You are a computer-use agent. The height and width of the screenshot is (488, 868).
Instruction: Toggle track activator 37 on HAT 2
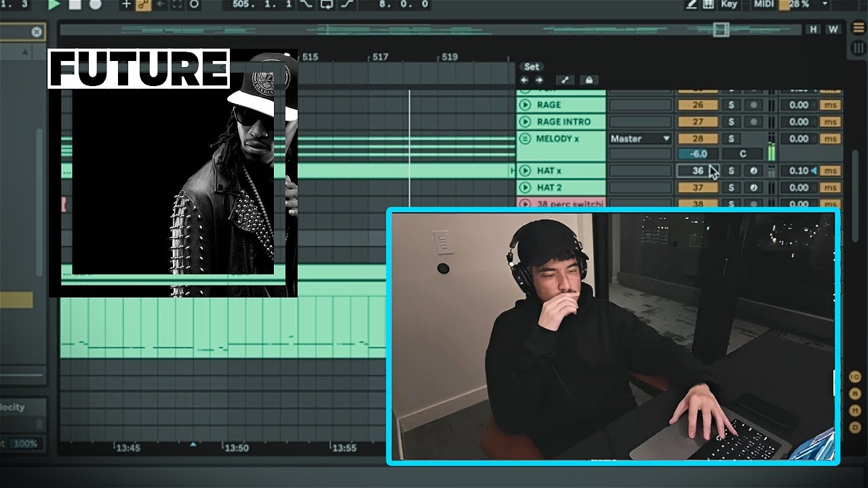pos(698,187)
